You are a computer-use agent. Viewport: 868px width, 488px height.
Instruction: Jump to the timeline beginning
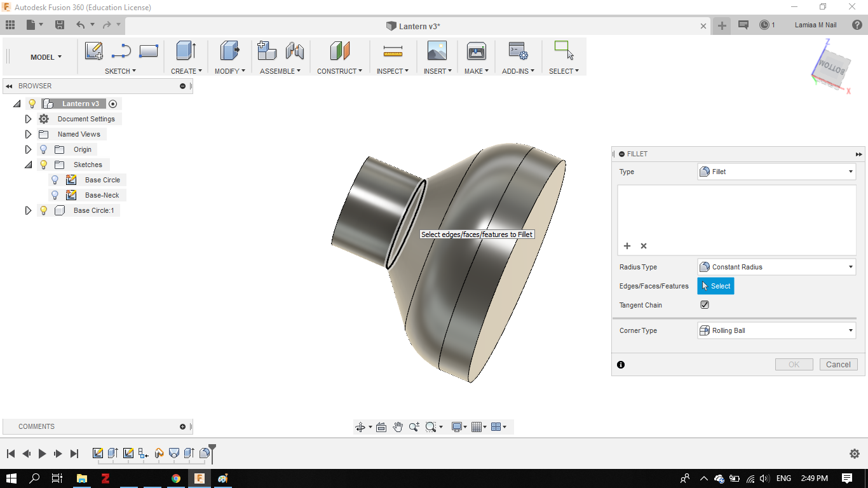click(11, 454)
